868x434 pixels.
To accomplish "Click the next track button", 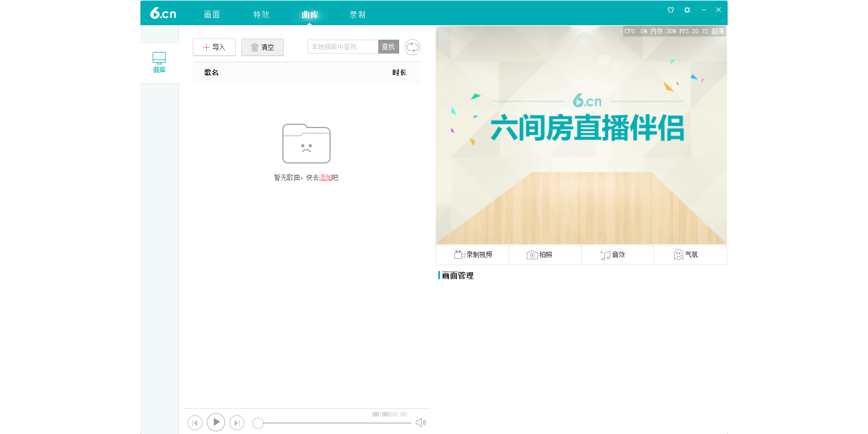I will click(x=237, y=423).
